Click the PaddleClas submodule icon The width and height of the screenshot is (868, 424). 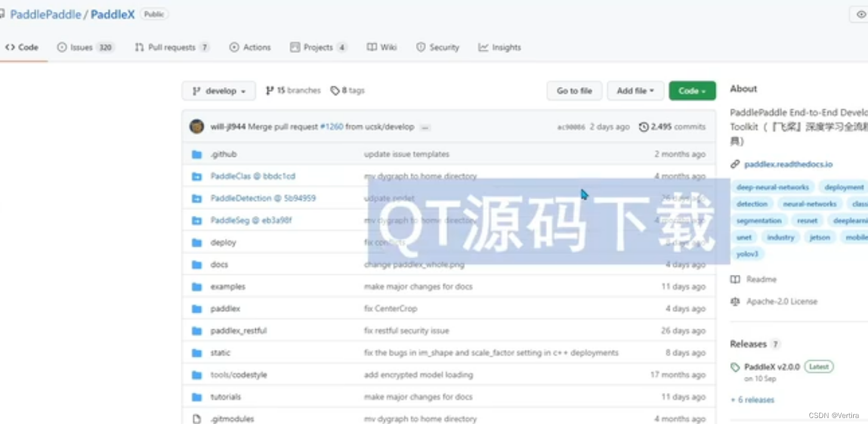(x=197, y=177)
